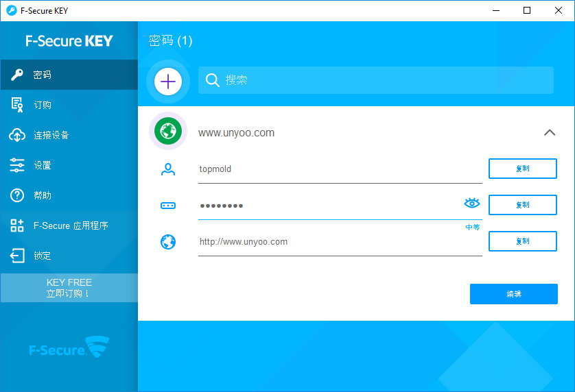Click the cloud upload icon beside 连接设备
Screen dimensions: 575x392
pos(17,135)
